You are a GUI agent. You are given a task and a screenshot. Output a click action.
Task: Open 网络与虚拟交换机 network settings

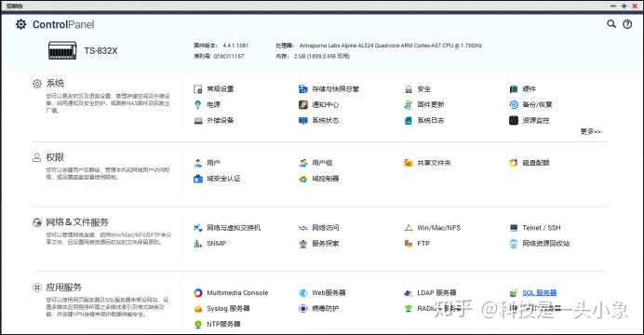pos(227,227)
